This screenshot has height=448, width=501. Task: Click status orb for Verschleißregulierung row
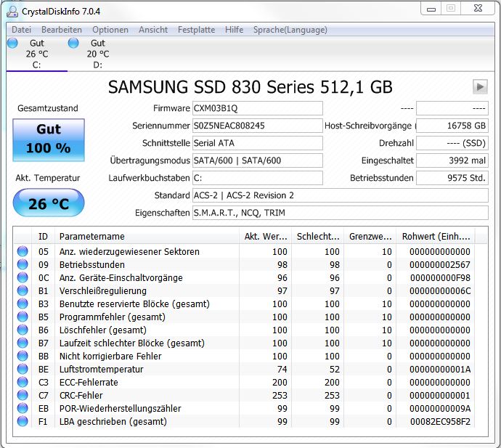(x=23, y=290)
